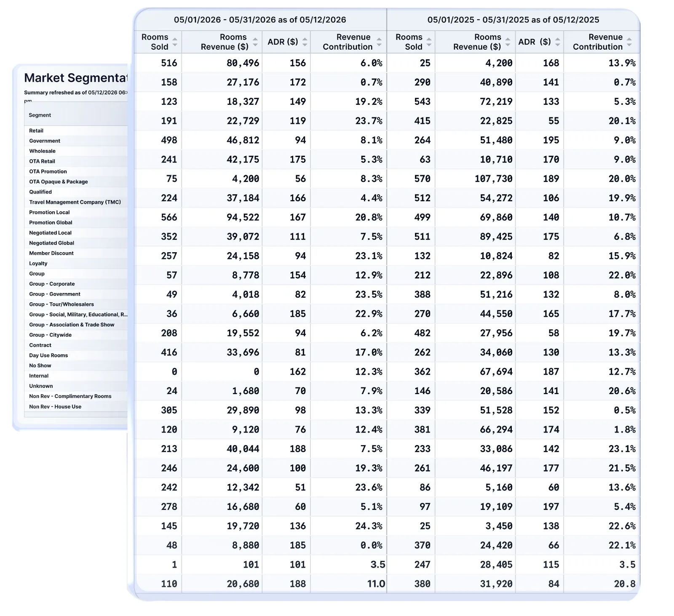This screenshot has width=674, height=616.
Task: Select Travel Management Company (TMC) segment
Action: 76,202
